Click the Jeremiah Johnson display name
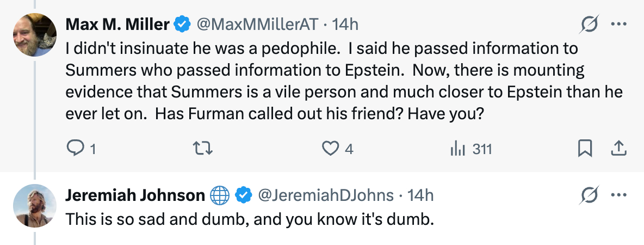644x245 pixels. coord(135,195)
